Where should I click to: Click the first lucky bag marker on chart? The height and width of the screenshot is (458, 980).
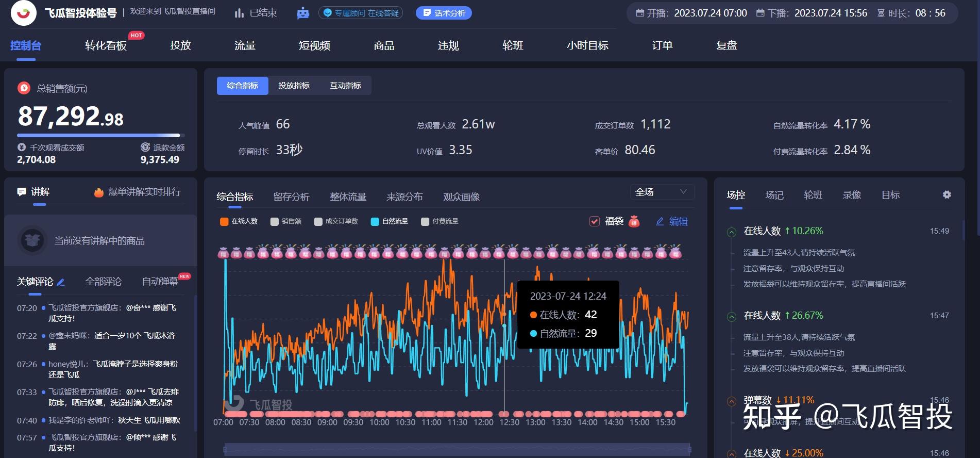tap(223, 253)
